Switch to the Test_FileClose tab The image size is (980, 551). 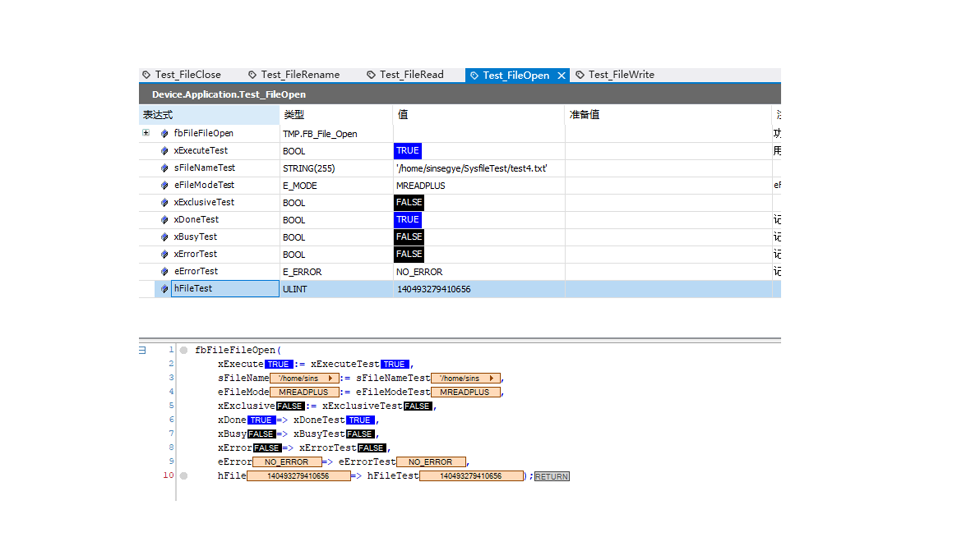[182, 74]
